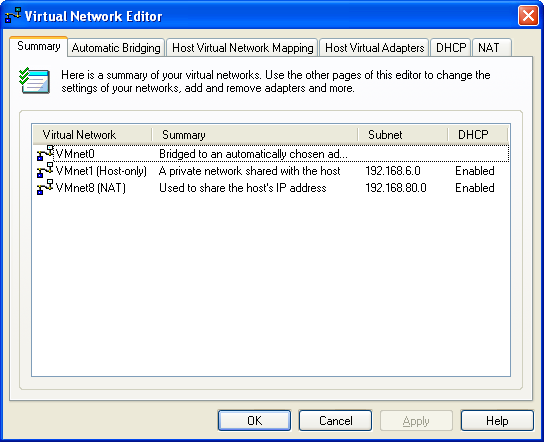
Task: Sort by the Subnet column header
Action: pos(403,135)
